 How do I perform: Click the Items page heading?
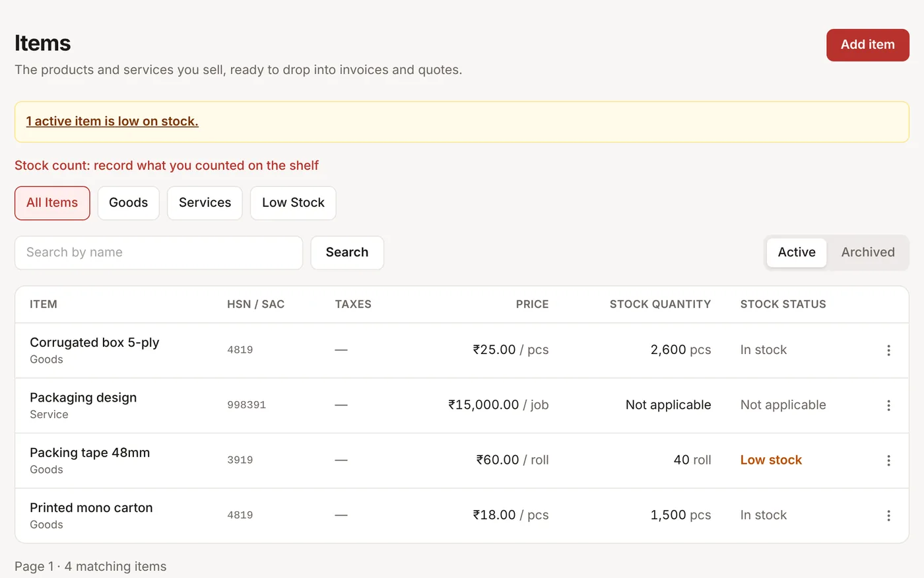click(x=43, y=44)
